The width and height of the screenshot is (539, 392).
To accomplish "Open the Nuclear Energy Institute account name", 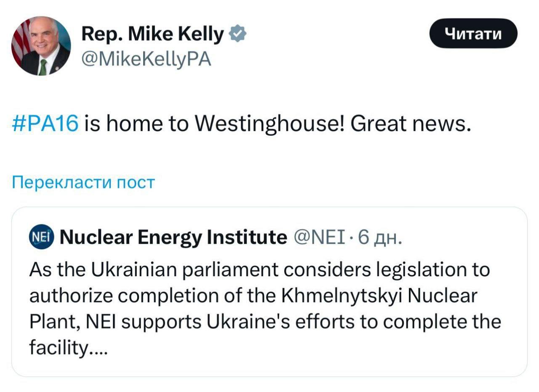I will [173, 237].
